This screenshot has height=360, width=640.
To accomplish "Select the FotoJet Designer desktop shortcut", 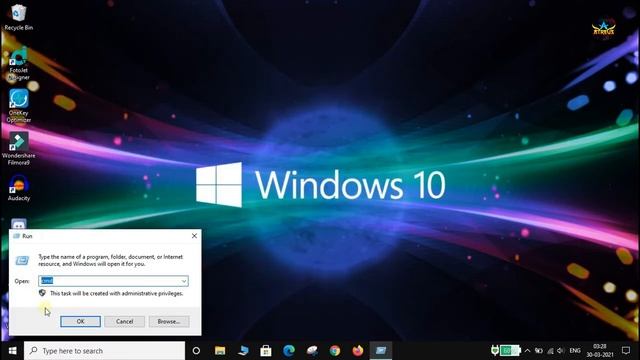I will (x=19, y=63).
